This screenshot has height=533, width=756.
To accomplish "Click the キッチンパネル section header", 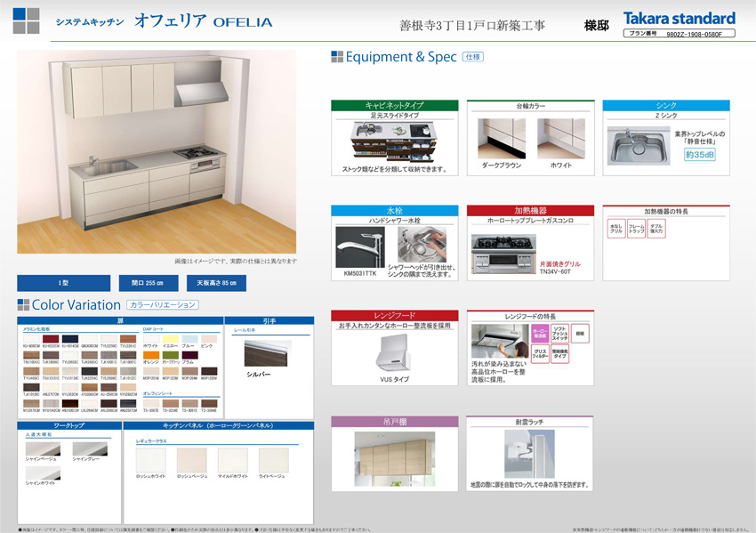I will coord(219,425).
